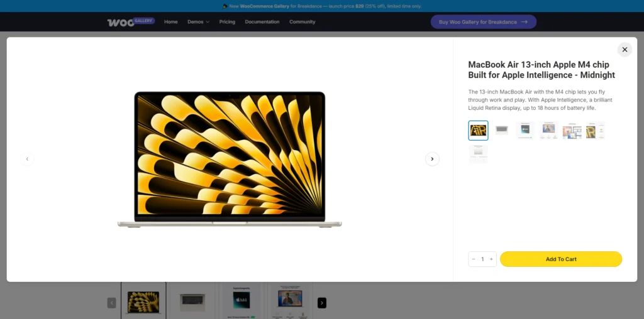The width and height of the screenshot is (644, 319).
Task: Select the M4 chip thumbnail in lightbox
Action: pos(525,131)
